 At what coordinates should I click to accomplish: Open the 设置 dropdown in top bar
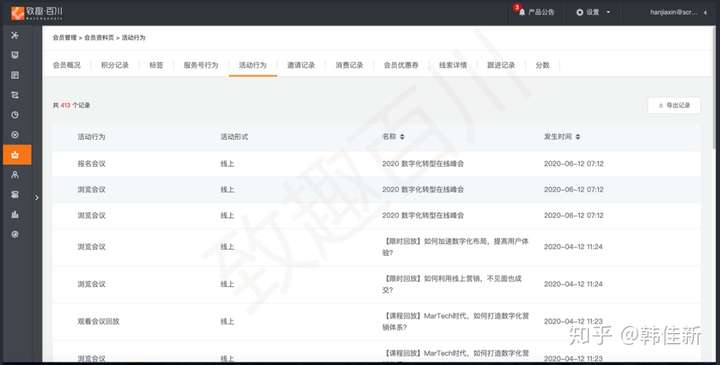593,12
